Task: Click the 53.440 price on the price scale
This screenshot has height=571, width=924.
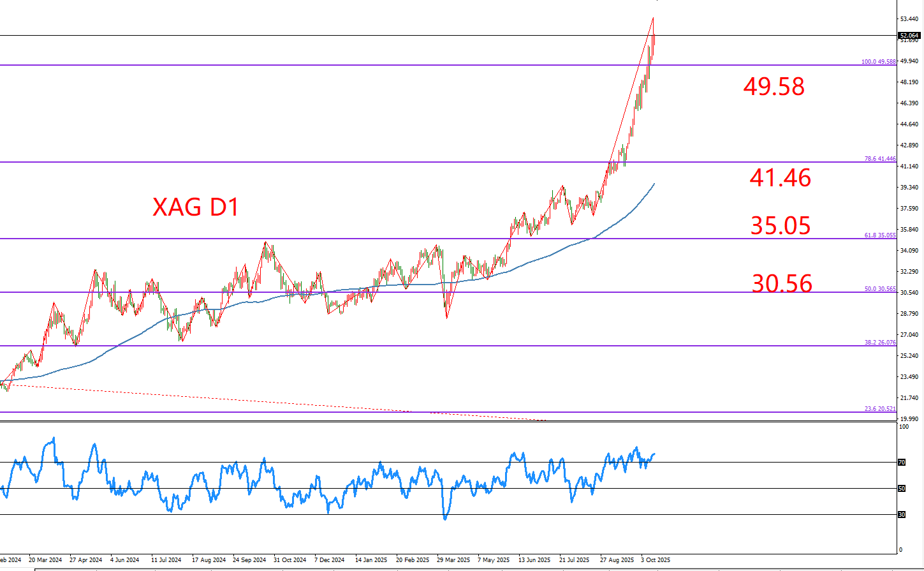Action: 908,19
